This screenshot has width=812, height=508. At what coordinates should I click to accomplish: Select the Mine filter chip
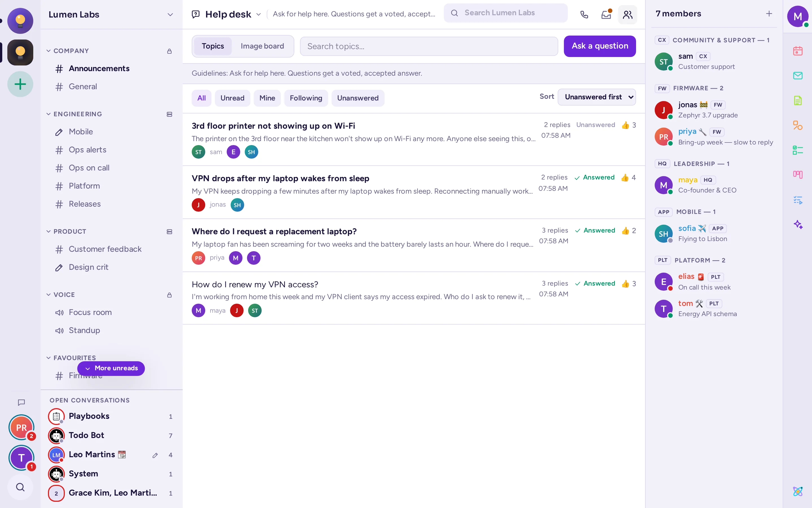pyautogui.click(x=267, y=98)
